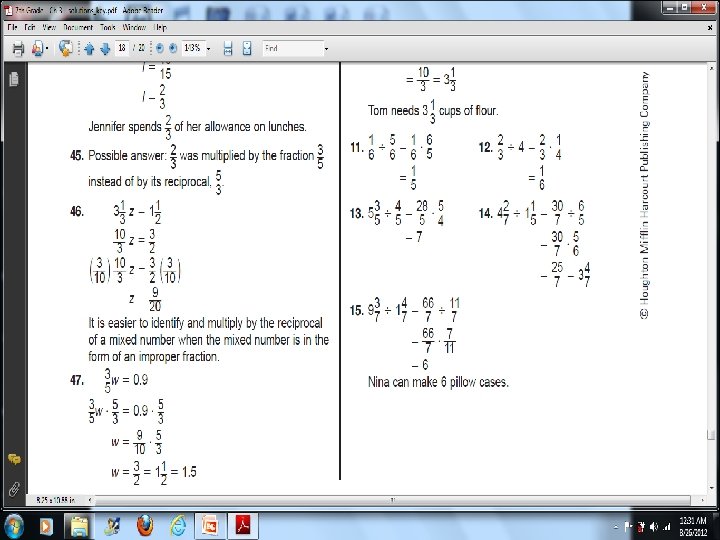Click the problem number 45. label
Image resolution: width=720 pixels, height=540 pixels.
click(77, 156)
